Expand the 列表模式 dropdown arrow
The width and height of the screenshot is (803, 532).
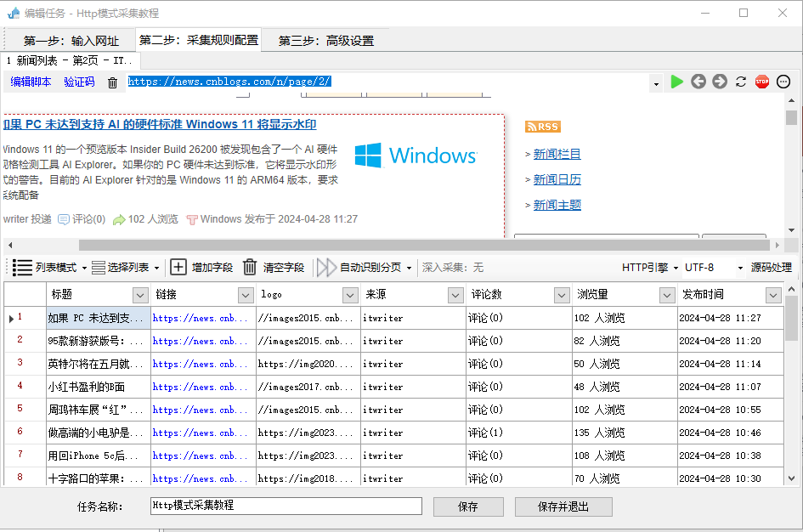point(84,268)
